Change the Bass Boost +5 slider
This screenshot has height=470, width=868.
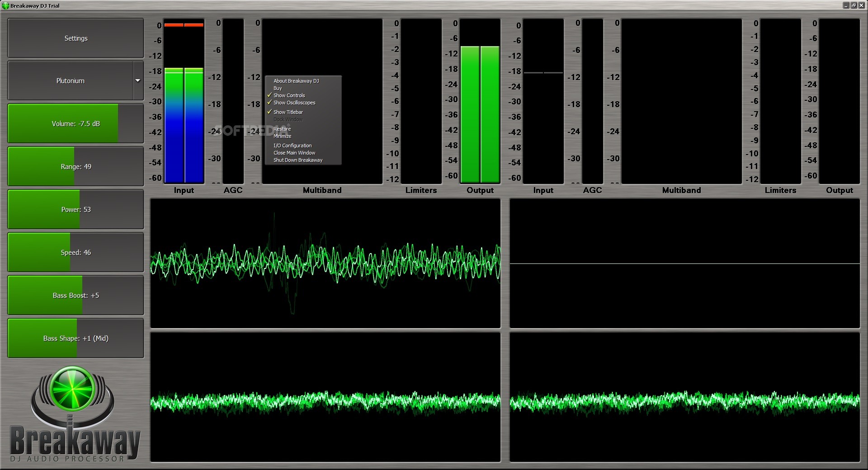[x=75, y=296]
